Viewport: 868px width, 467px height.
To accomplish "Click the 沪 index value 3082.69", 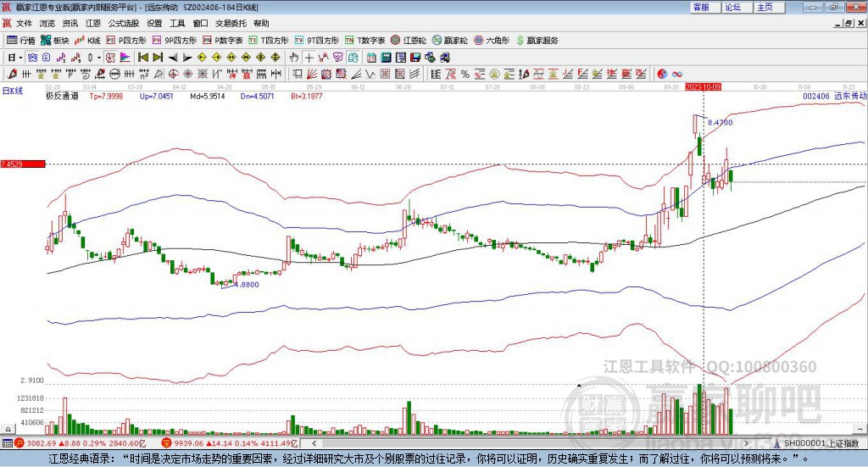I will pos(42,443).
